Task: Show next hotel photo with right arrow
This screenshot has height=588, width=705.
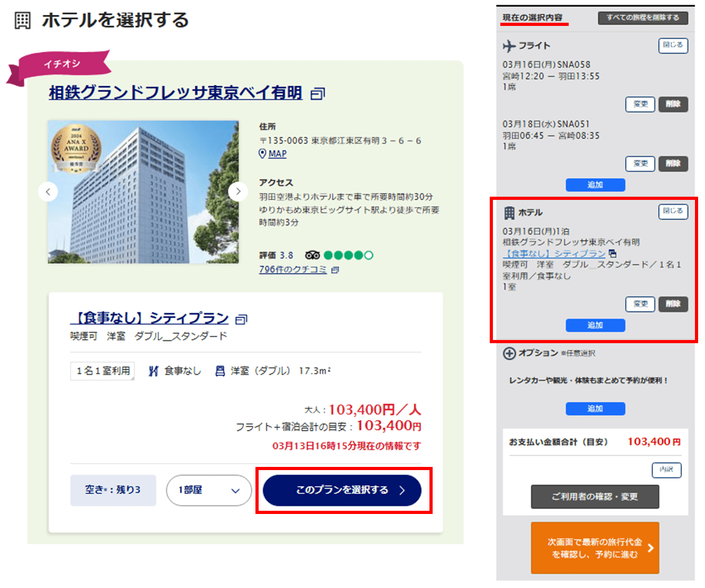Action: tap(238, 191)
